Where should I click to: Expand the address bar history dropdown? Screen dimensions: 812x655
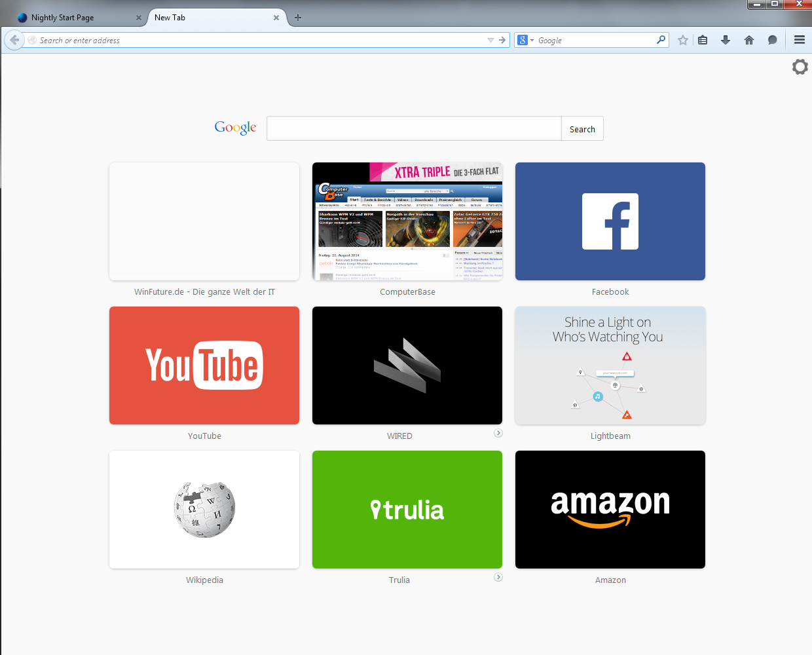(490, 40)
